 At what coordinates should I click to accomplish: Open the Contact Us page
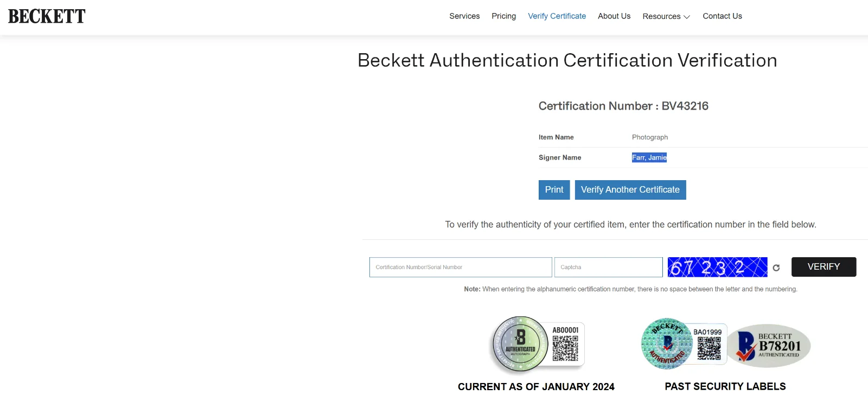tap(722, 16)
